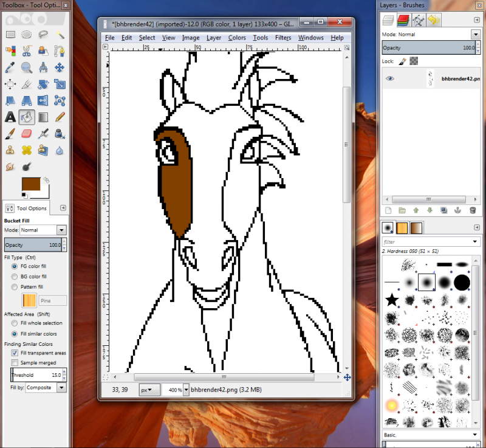Select the Rectangle Select tool

point(10,34)
